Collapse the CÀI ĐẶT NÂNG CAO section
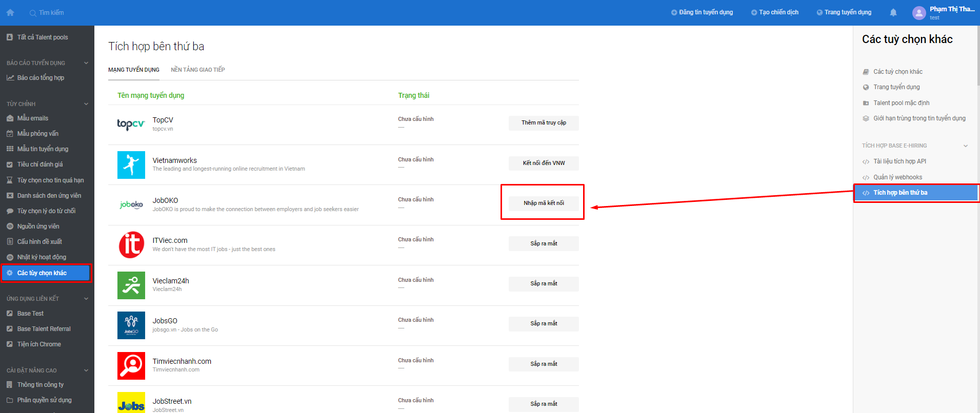This screenshot has width=980, height=413. pyautogui.click(x=86, y=370)
